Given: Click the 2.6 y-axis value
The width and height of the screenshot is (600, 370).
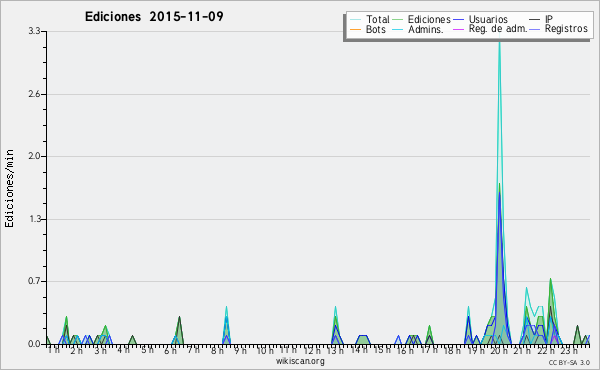Looking at the screenshot, I should tap(34, 94).
